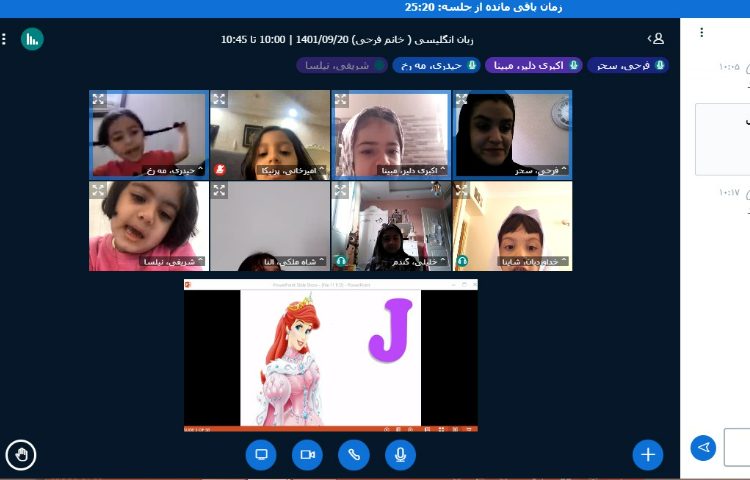Send the chat message with arrow icon
Screen dimensions: 750x480
(x=703, y=447)
